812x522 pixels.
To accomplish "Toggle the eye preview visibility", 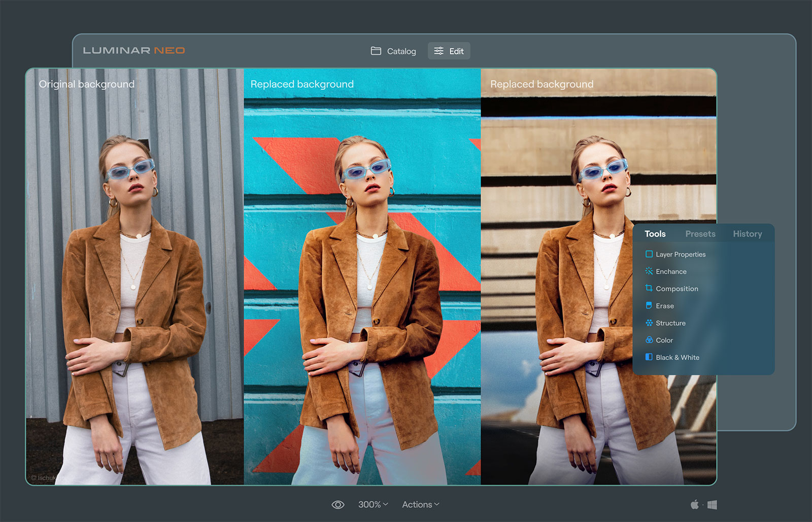I will pos(337,505).
